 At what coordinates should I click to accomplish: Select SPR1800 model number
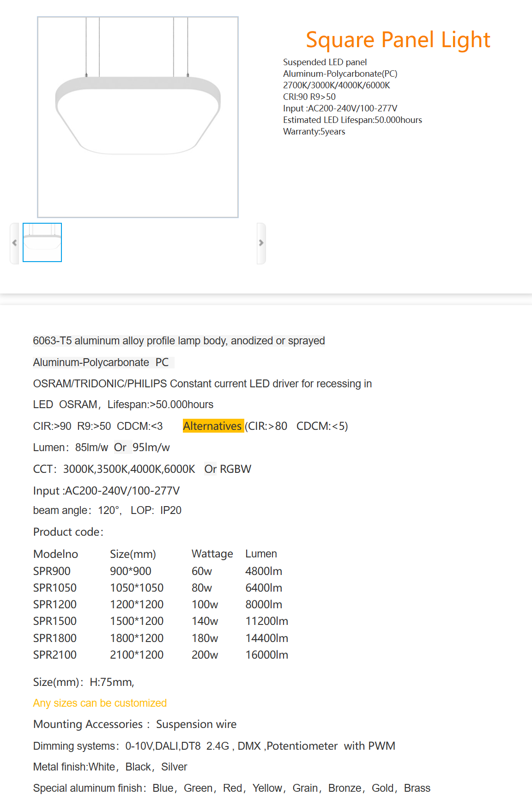point(55,638)
